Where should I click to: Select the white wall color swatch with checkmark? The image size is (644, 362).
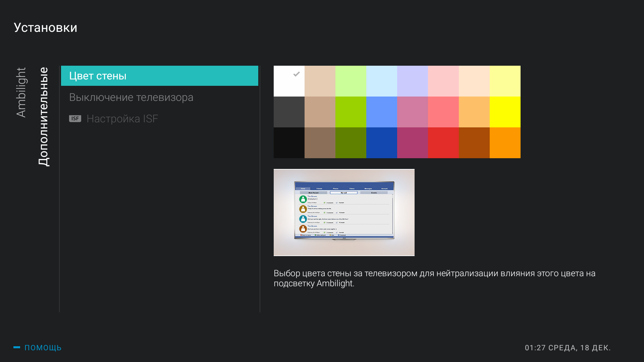point(289,81)
